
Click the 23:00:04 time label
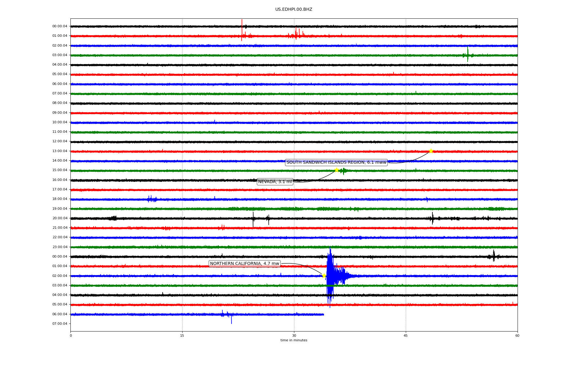pos(60,247)
